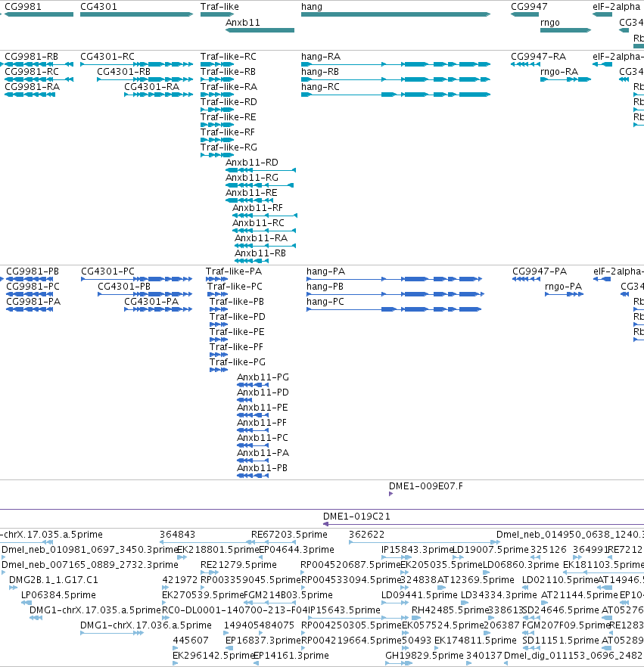Select transcript Anxb11-RE
This screenshot has height=667, width=644.
coord(250,200)
